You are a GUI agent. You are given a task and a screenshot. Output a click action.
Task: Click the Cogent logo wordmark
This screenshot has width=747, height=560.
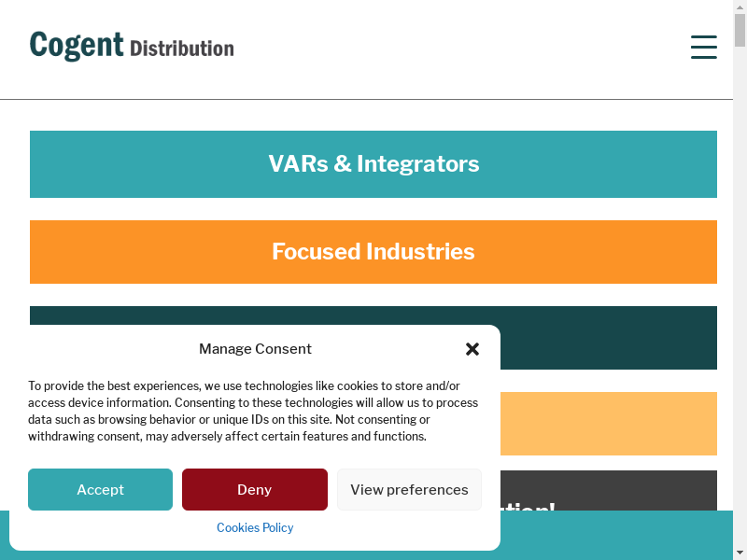77,45
